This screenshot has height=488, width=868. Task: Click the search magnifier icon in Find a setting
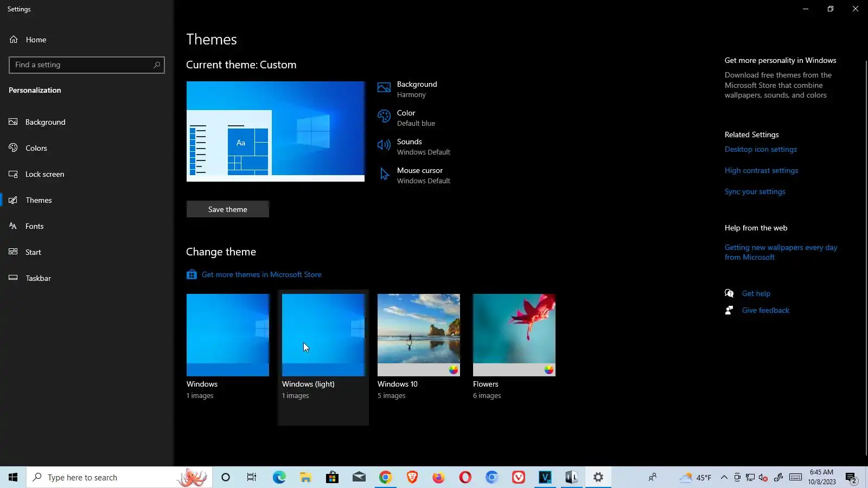click(157, 65)
